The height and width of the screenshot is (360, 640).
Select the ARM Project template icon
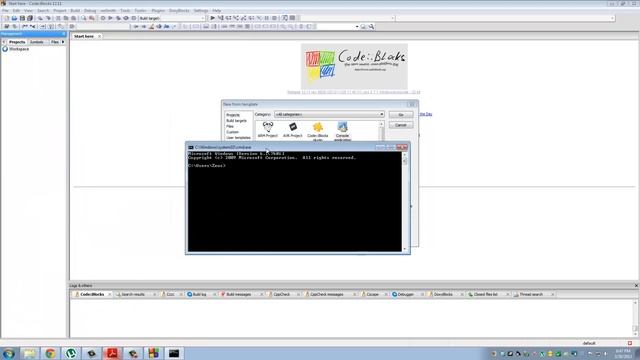[x=268, y=129]
